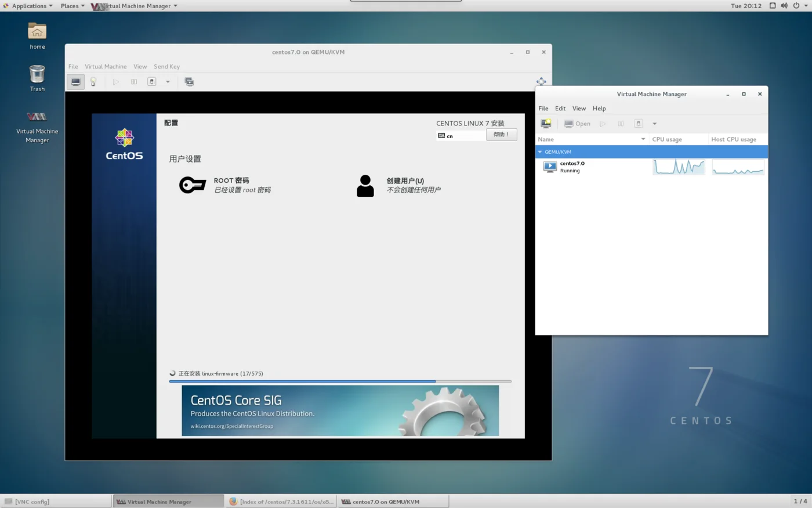Open the Send Key menu
The image size is (812, 508).
(166, 67)
